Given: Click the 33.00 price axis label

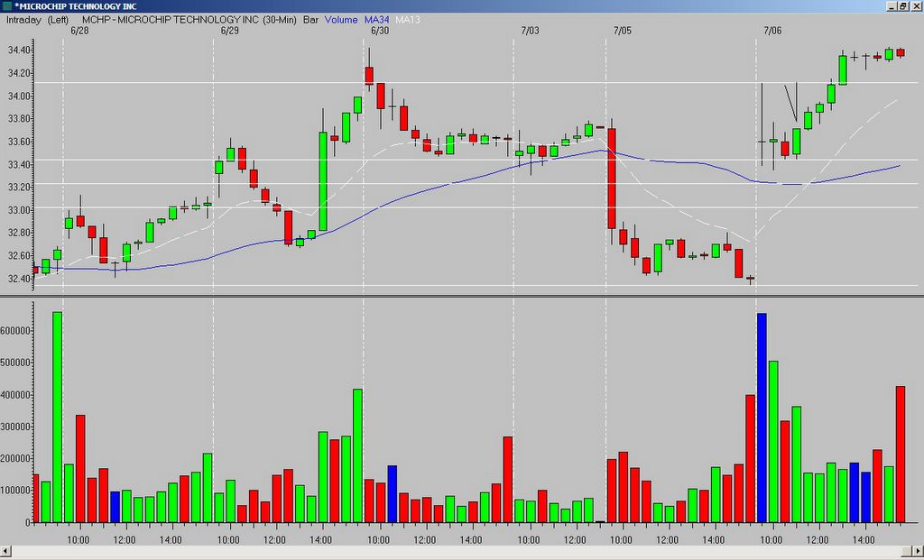Looking at the screenshot, I should point(19,210).
